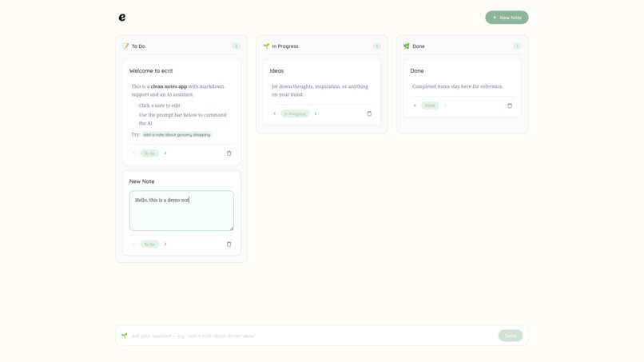Screen dimensions: 644x362
Task: Click 'Use the prompt bar below' line
Action: [182, 119]
